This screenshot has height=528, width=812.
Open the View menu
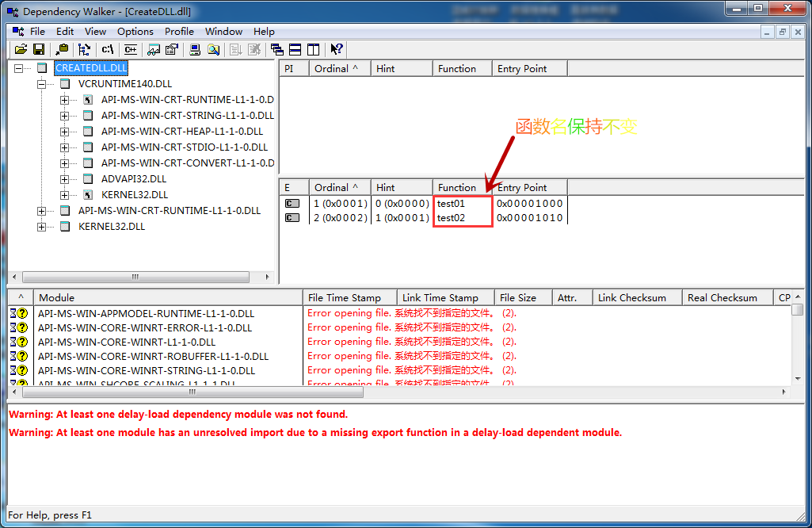coord(95,32)
